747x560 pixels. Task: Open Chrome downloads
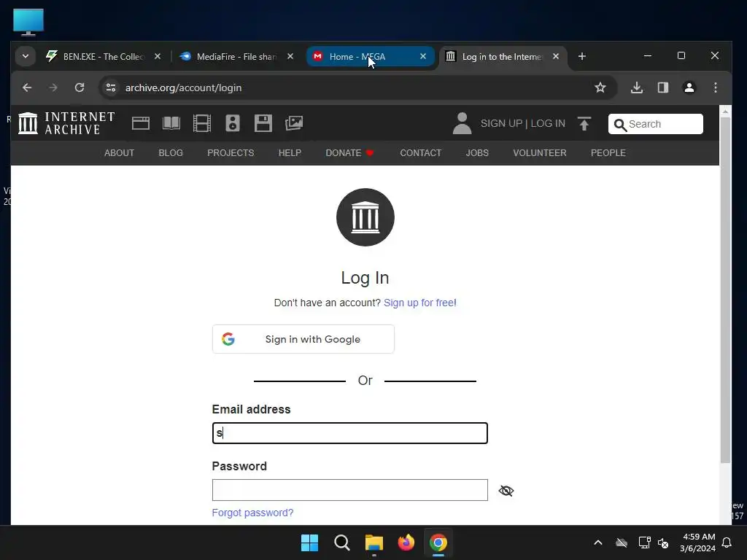(x=636, y=87)
